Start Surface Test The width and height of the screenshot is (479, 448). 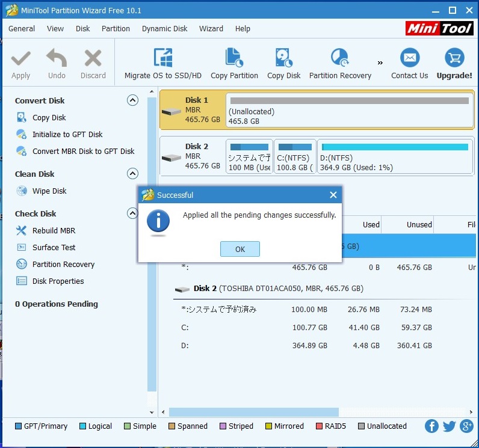point(54,247)
